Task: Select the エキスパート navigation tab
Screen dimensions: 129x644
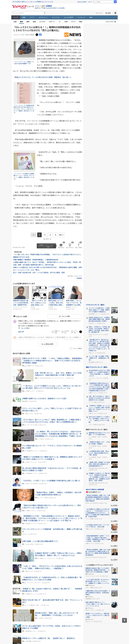Action: [x=43, y=17]
